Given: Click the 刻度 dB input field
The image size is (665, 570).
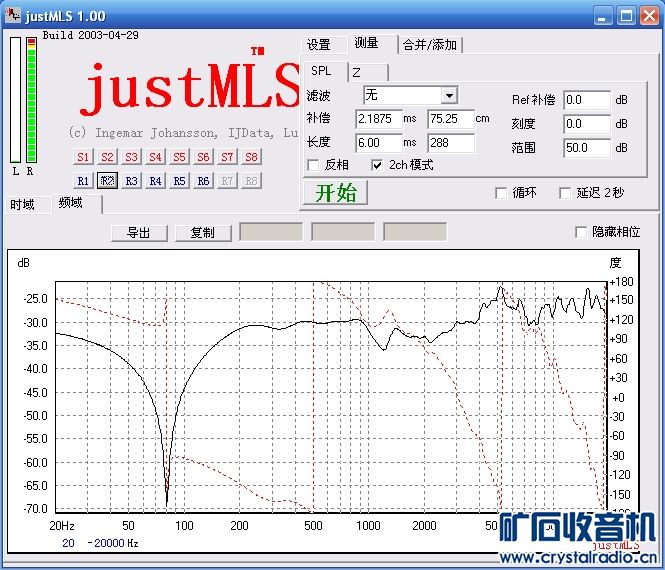Looking at the screenshot, I should pos(587,124).
